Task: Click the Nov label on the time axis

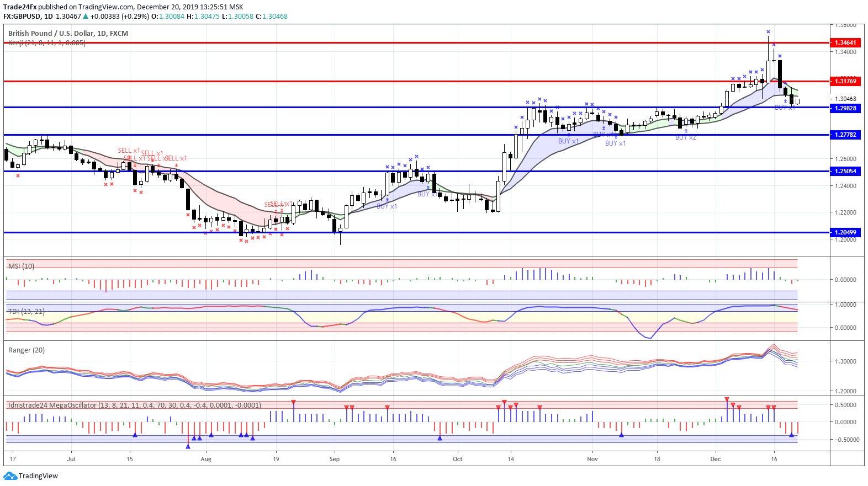Action: pyautogui.click(x=592, y=458)
